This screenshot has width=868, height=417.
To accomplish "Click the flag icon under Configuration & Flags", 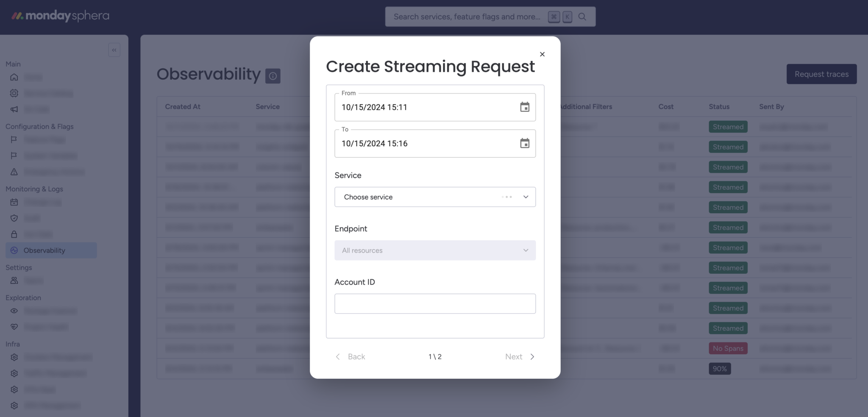I will 14,139.
